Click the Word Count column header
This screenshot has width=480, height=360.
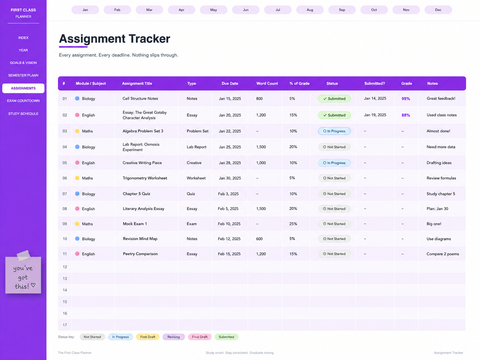click(267, 83)
